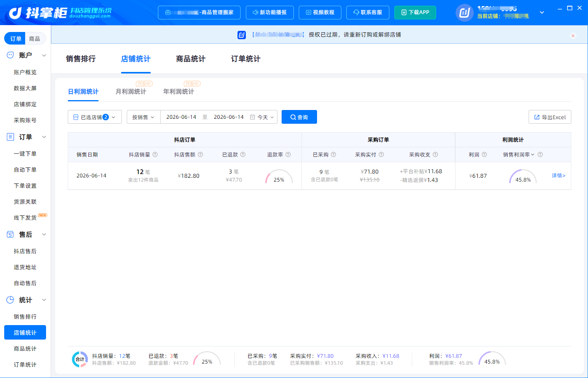Switch the sidebar toggle to 订单
588x378 pixels.
coord(16,38)
